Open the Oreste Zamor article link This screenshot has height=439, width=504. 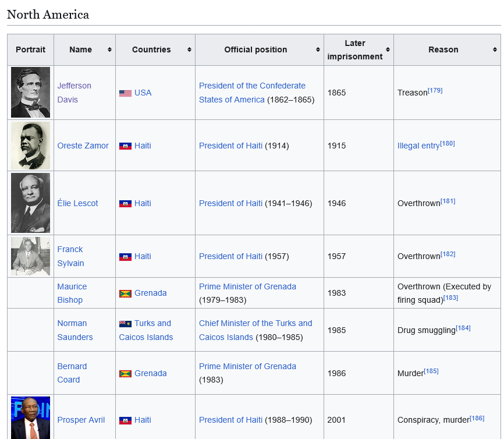[x=83, y=146]
